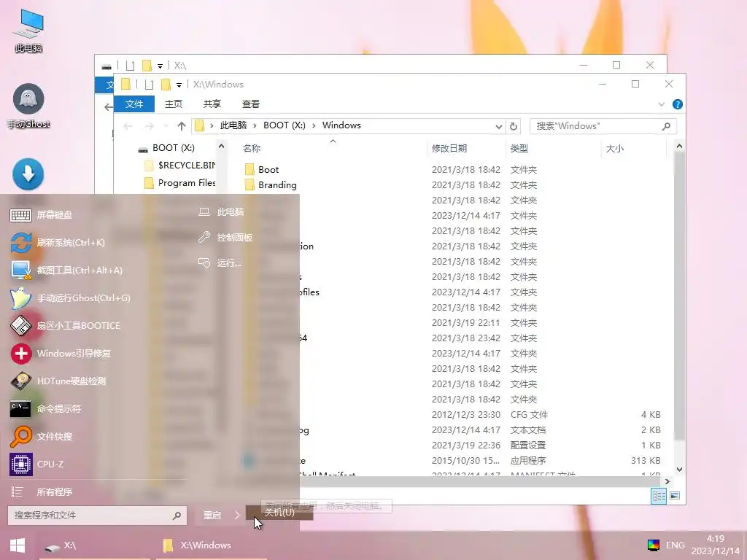Screen dimensions: 747x560
Task: Click the properties quick access icon in X:\Windows
Action: click(149, 85)
